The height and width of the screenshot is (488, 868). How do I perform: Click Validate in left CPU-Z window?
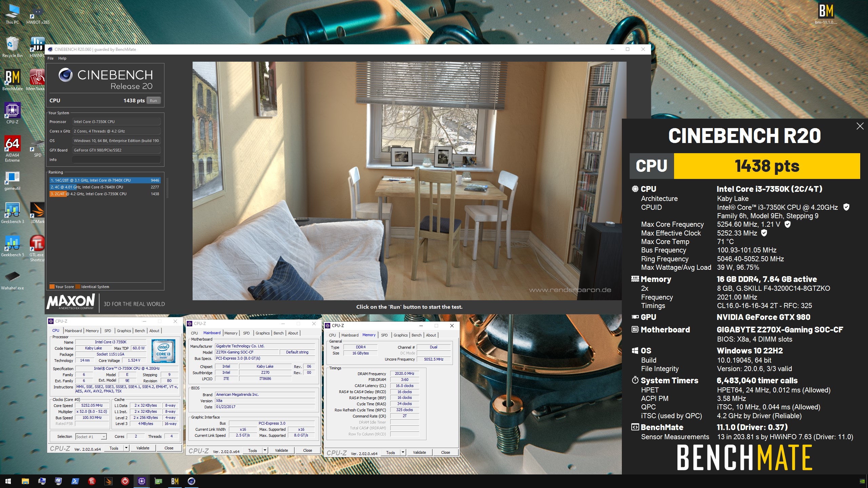pyautogui.click(x=143, y=448)
